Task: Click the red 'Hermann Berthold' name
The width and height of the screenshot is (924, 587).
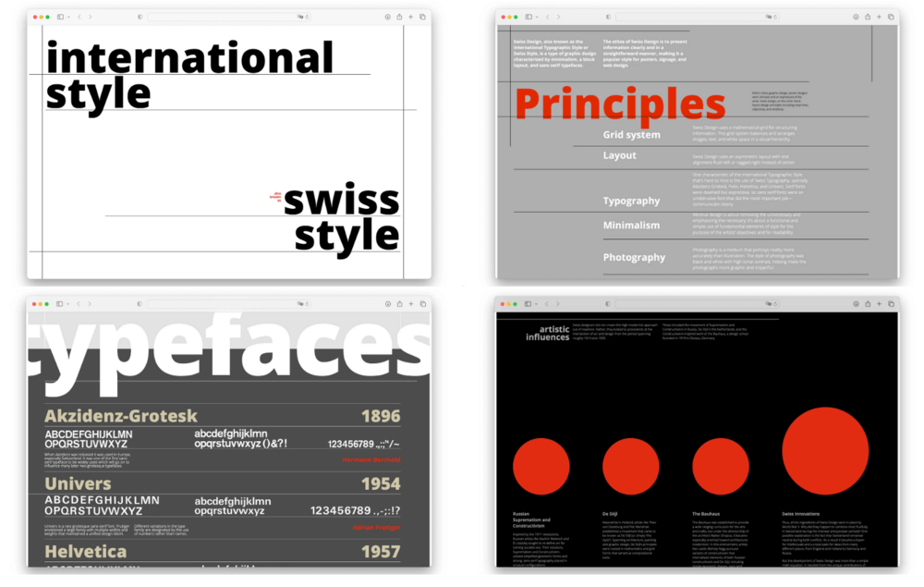Action: click(x=371, y=459)
